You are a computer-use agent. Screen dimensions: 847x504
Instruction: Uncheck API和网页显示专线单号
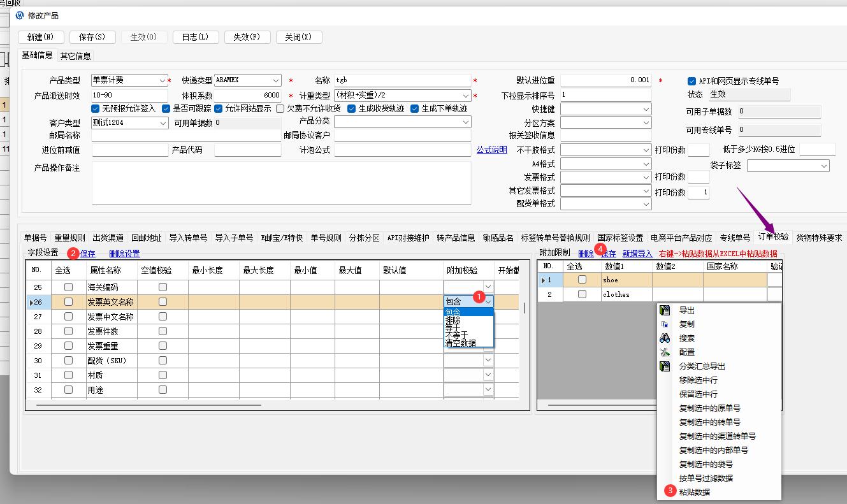(691, 81)
